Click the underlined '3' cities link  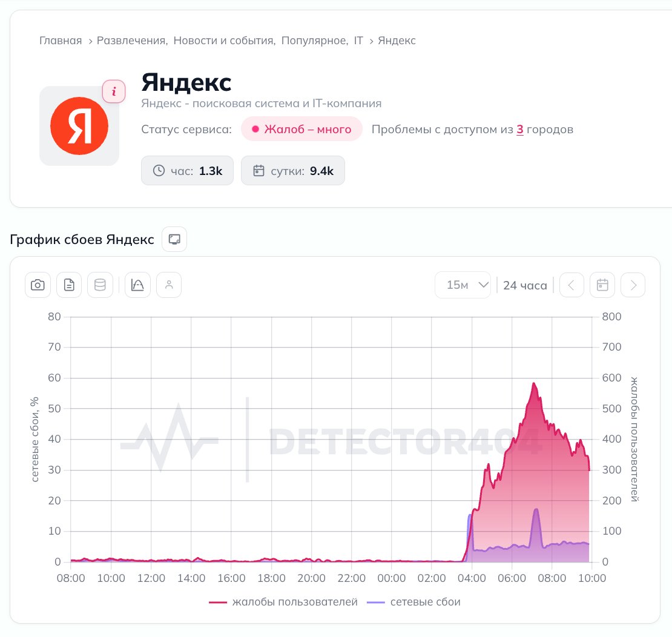(520, 130)
